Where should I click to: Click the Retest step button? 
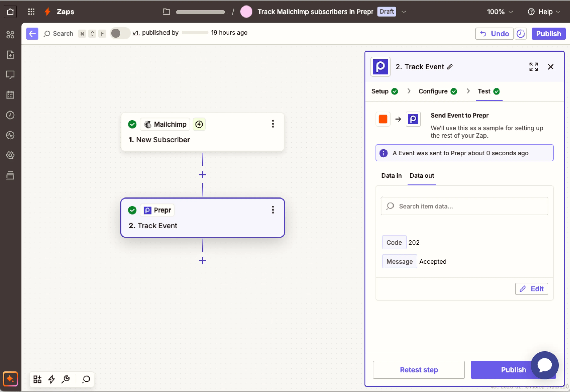(419, 370)
